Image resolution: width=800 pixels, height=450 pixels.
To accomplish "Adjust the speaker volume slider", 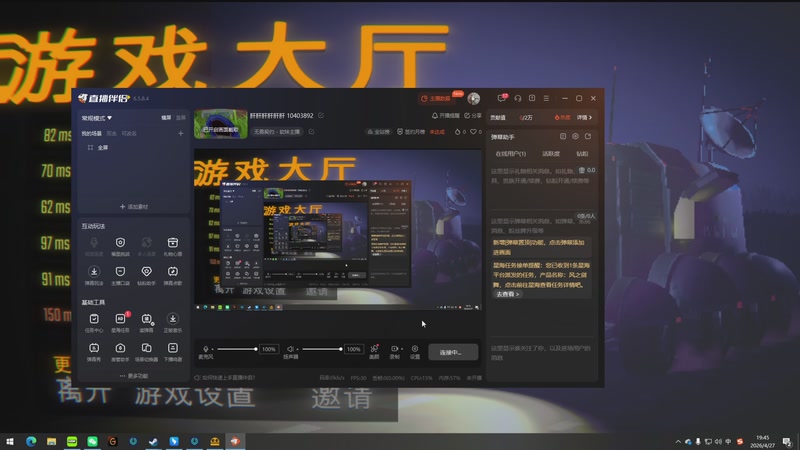I will click(321, 349).
